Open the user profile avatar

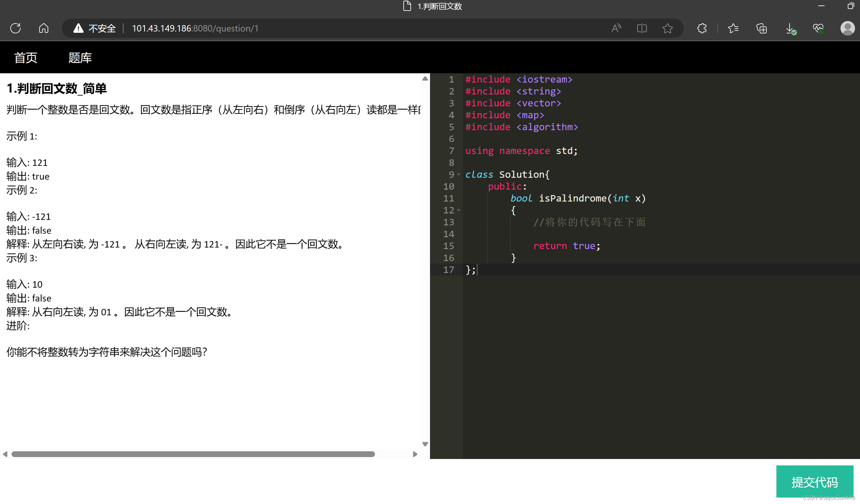(847, 28)
